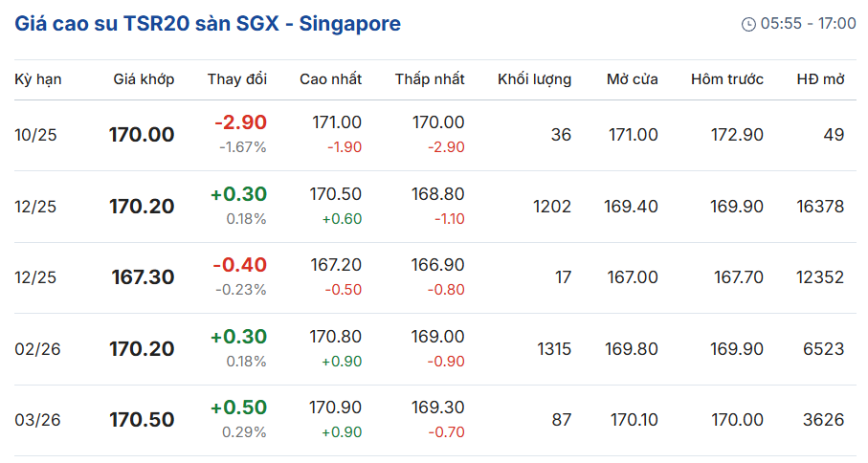Image resolution: width=868 pixels, height=463 pixels.
Task: Select the Giá khớp column header
Action: (144, 79)
